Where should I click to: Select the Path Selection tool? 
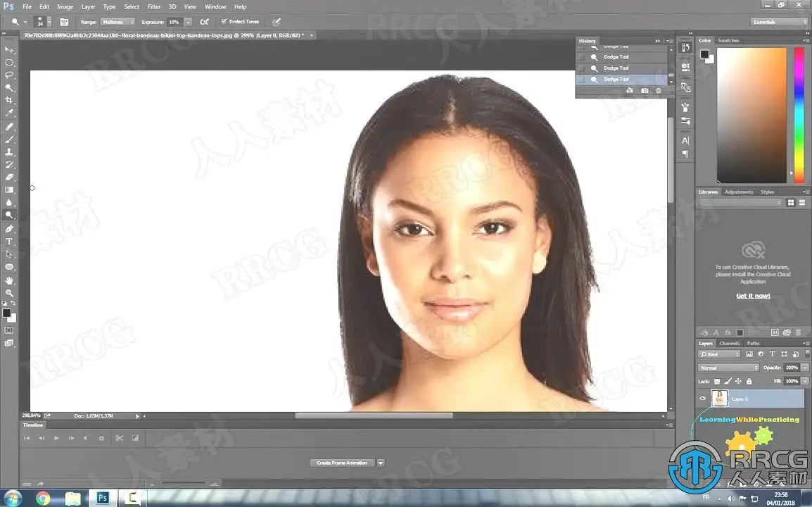[9, 254]
